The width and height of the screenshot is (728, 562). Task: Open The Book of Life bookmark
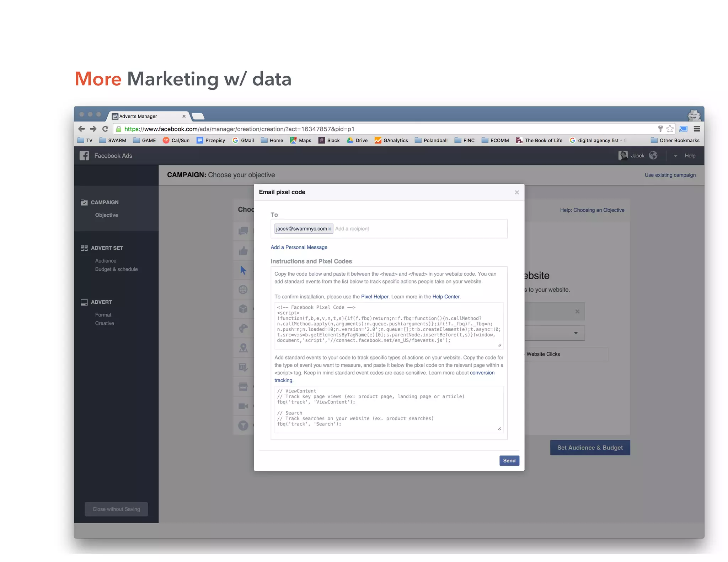pos(539,140)
